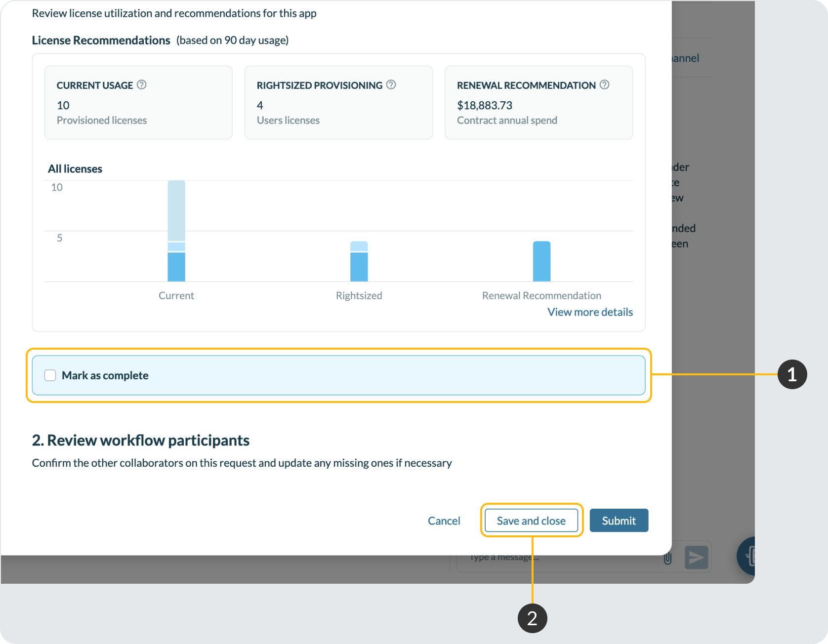
Task: Open the round floating button at right edge
Action: click(x=747, y=556)
